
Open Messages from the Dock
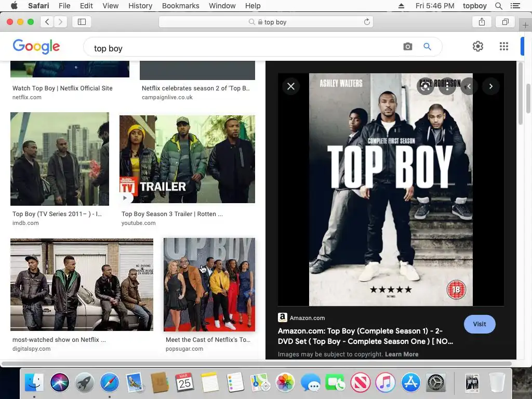(x=310, y=382)
